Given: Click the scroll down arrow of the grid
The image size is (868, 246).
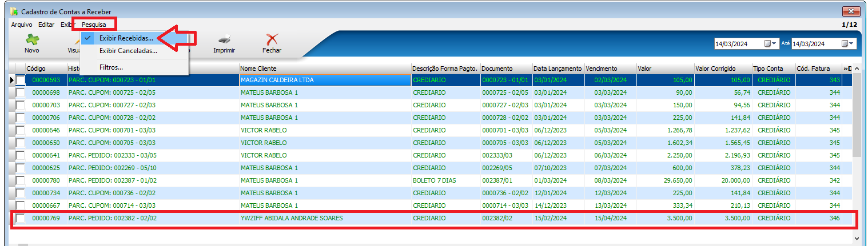Looking at the screenshot, I should tap(857, 237).
